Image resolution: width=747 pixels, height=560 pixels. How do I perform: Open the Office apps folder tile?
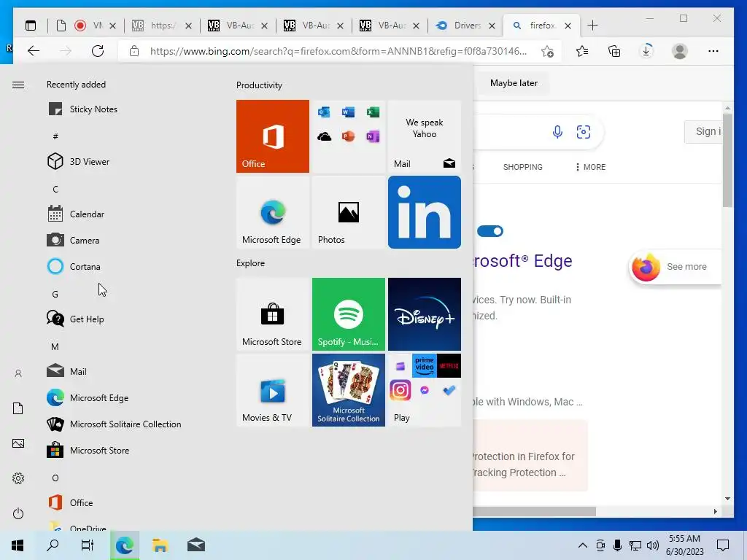[x=348, y=136]
